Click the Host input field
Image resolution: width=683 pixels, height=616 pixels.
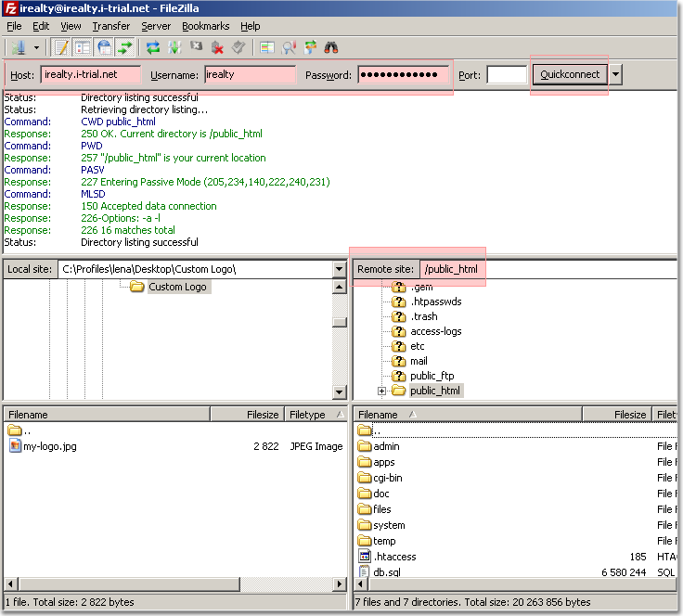(91, 74)
